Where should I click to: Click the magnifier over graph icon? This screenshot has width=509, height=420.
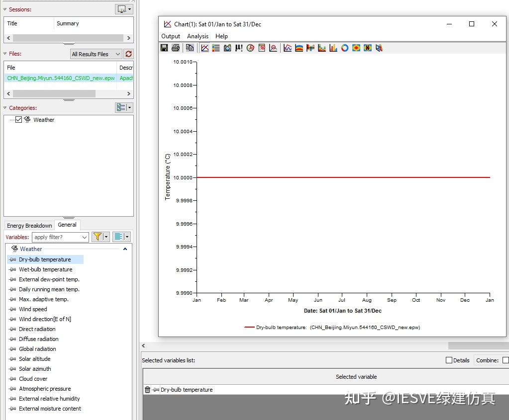click(x=273, y=48)
